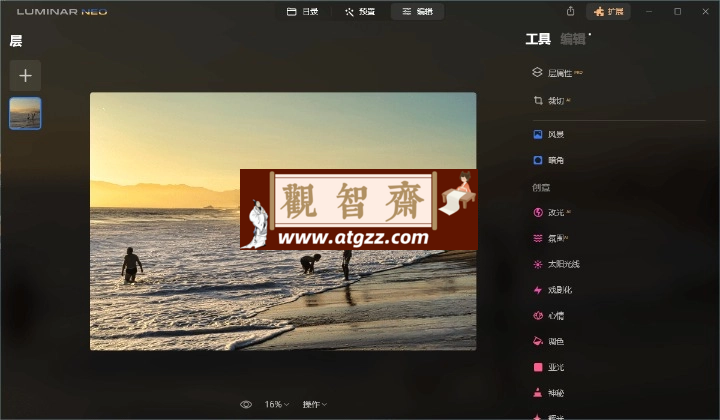Expand the 操作 actions dropdown
The height and width of the screenshot is (420, 720).
tap(315, 404)
